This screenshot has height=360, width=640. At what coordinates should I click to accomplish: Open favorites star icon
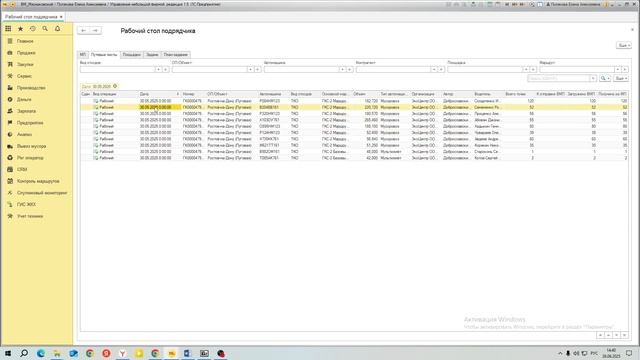20,29
